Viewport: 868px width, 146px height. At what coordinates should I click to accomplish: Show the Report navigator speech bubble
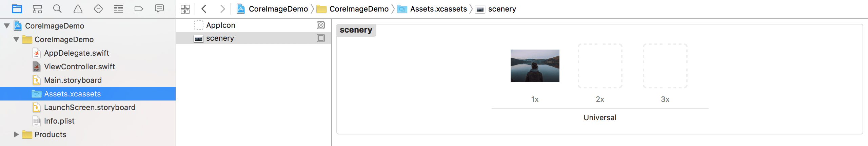click(159, 9)
